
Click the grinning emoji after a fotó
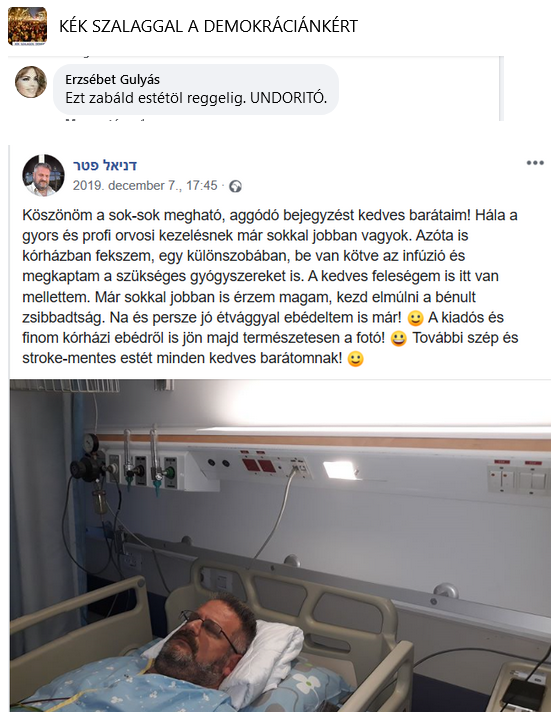coord(399,338)
